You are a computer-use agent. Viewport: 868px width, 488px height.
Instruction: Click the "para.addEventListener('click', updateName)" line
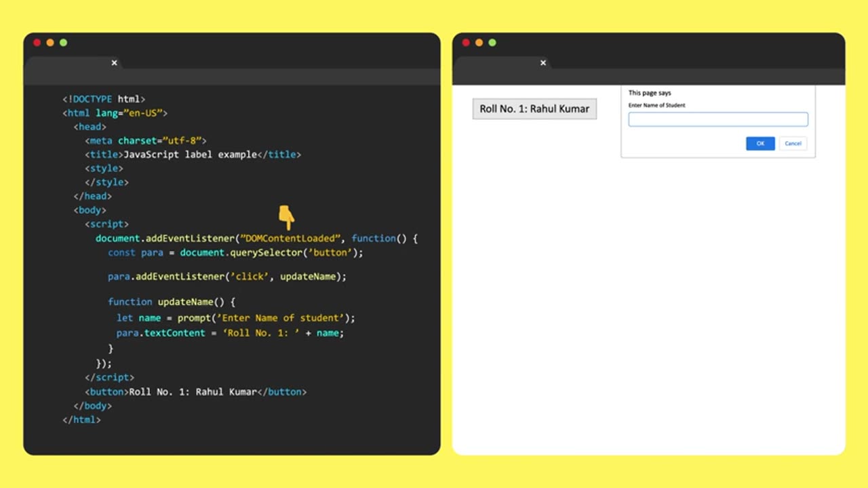[x=227, y=277]
